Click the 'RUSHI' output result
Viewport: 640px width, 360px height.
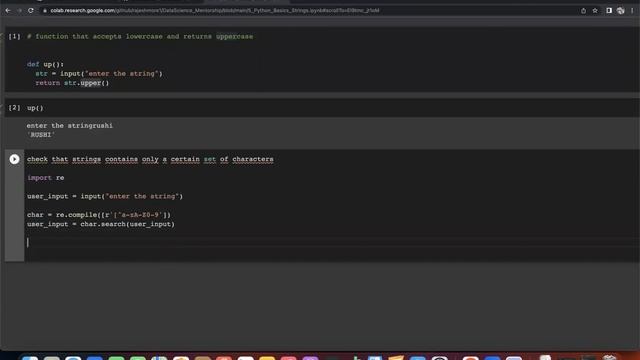[x=41, y=135]
